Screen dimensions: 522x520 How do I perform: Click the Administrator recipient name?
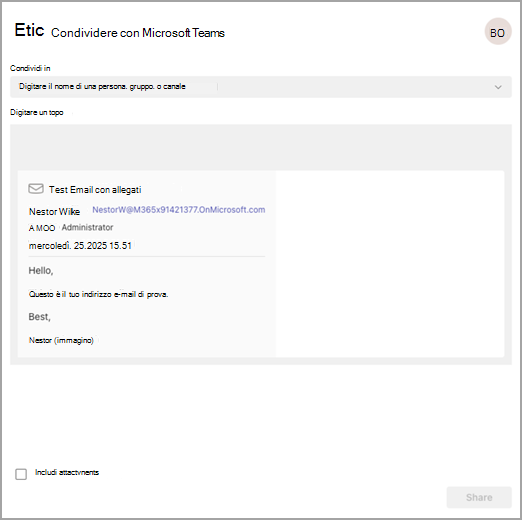tap(87, 227)
